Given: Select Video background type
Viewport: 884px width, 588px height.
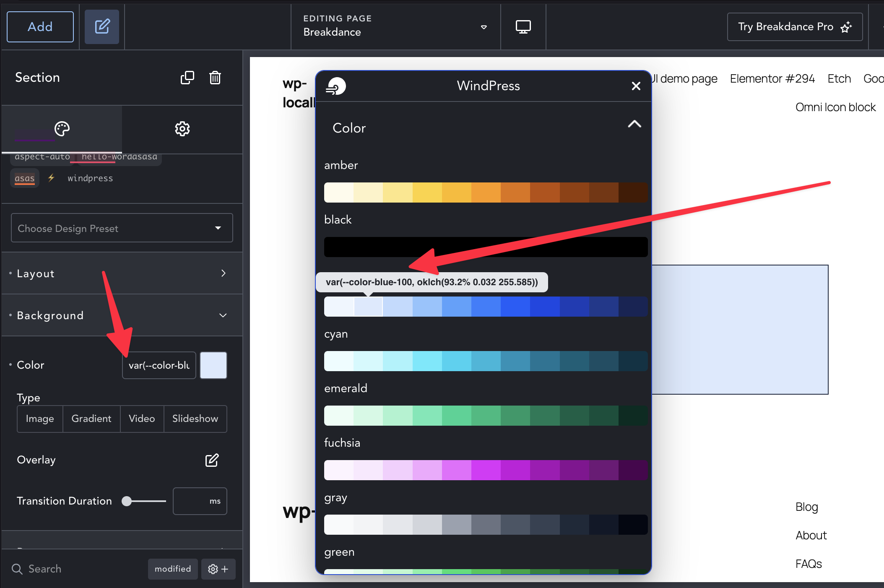Looking at the screenshot, I should [142, 419].
